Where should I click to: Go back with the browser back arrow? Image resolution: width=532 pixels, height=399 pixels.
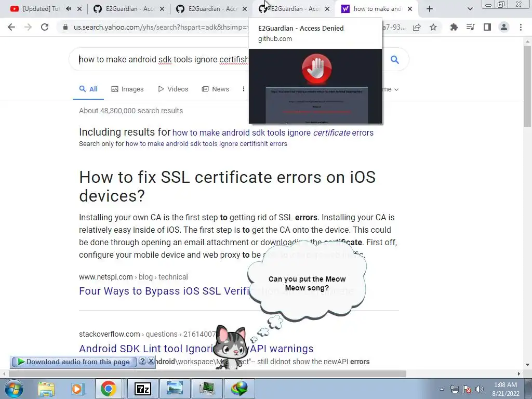pyautogui.click(x=11, y=27)
